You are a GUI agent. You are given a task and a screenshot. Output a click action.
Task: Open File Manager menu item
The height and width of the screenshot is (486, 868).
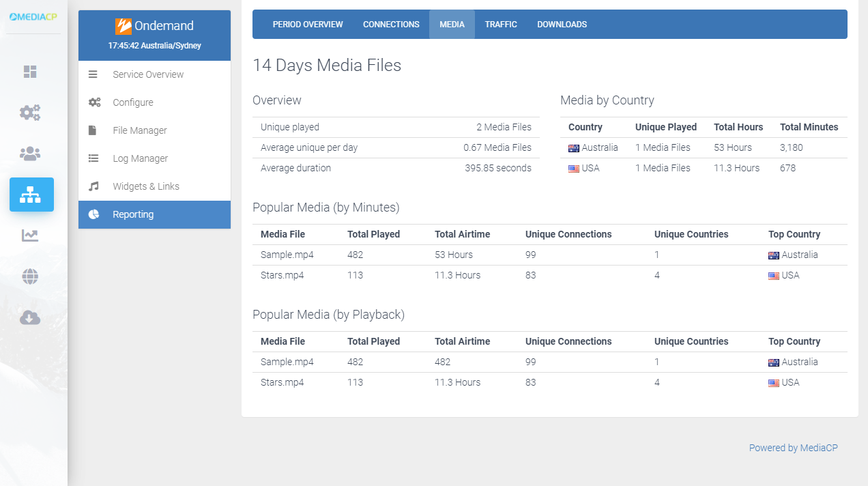click(154, 130)
